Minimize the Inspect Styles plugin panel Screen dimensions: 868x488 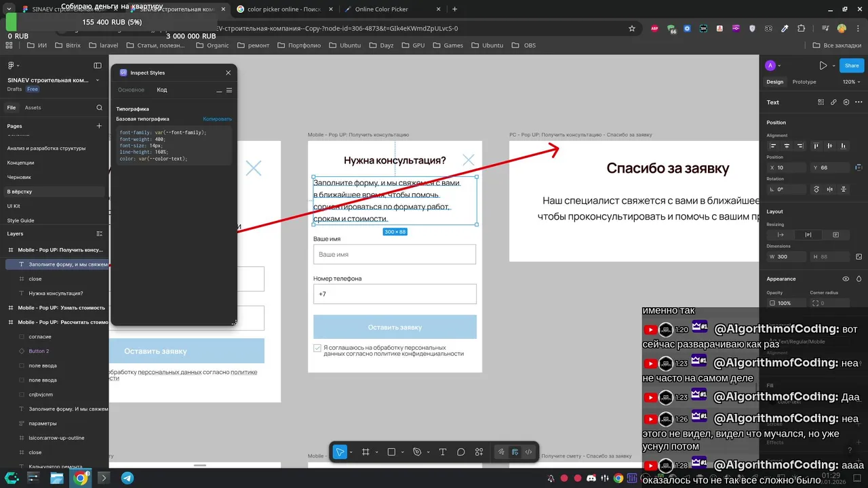(219, 90)
